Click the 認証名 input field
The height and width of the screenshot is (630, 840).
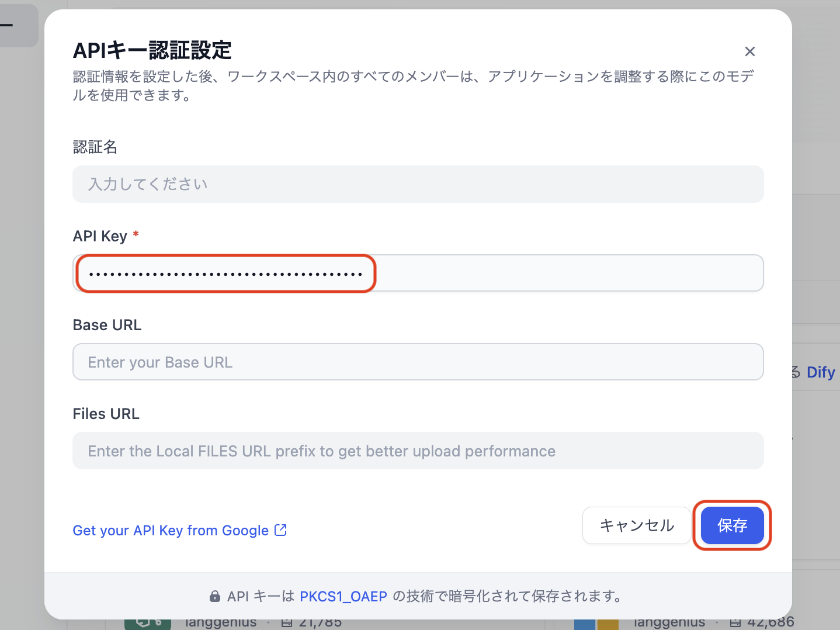[418, 184]
